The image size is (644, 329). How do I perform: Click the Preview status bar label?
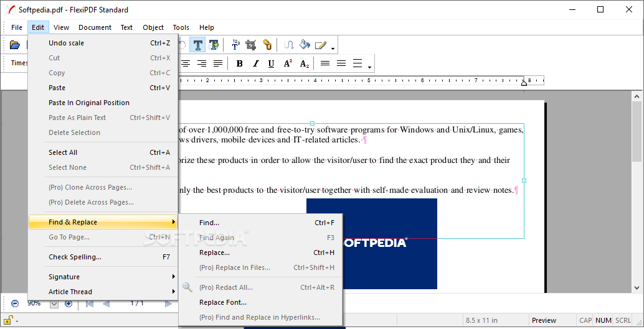click(544, 320)
